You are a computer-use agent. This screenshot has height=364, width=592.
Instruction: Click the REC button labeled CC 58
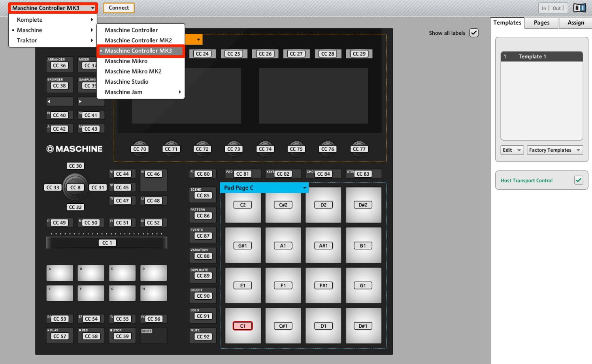point(91,335)
